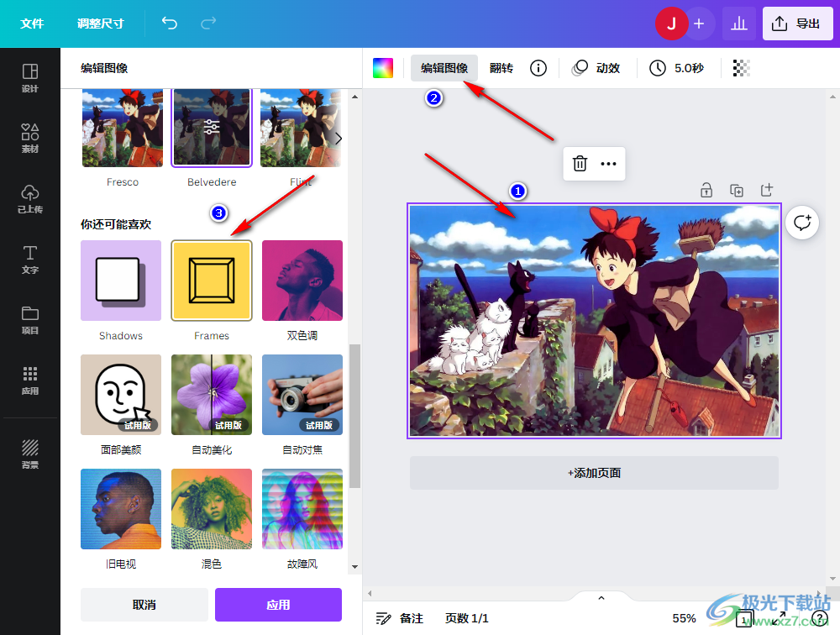Click the 55% zoom level

[x=684, y=618]
